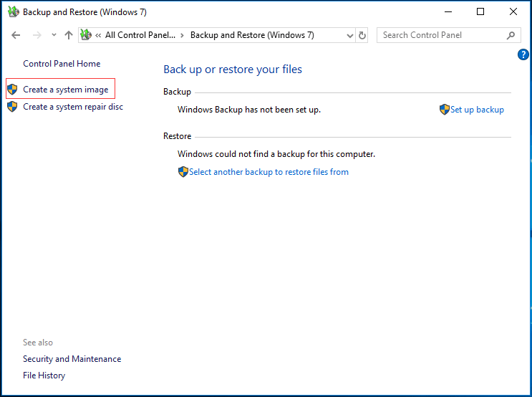The image size is (532, 397).
Task: Click Backup and Restore (Windows 7) breadcrumb
Action: pos(252,35)
